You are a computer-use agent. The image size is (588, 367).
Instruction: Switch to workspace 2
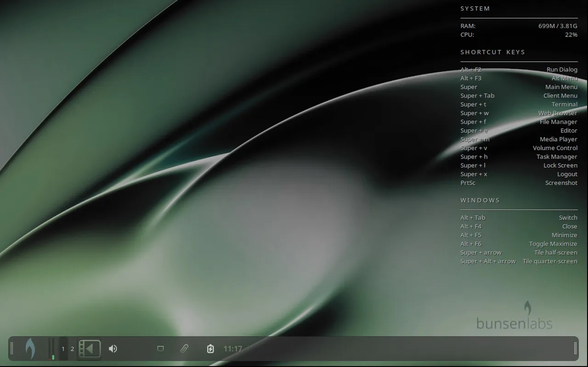point(72,349)
